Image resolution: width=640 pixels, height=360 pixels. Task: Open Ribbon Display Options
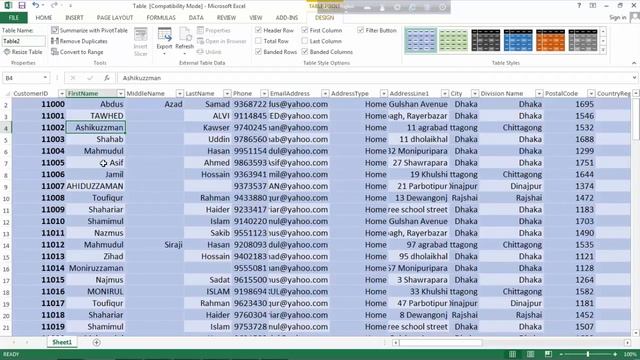click(x=593, y=6)
